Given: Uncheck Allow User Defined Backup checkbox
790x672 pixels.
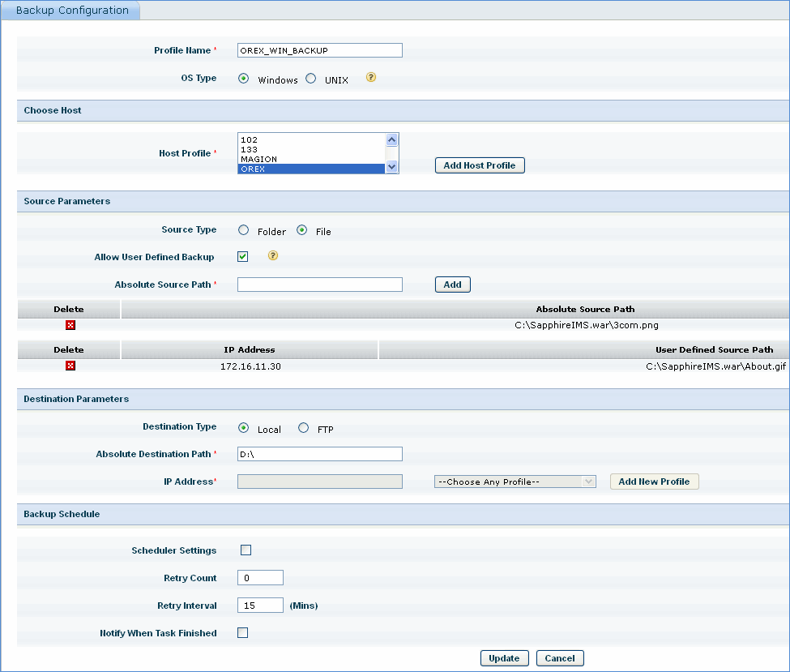Looking at the screenshot, I should 243,256.
